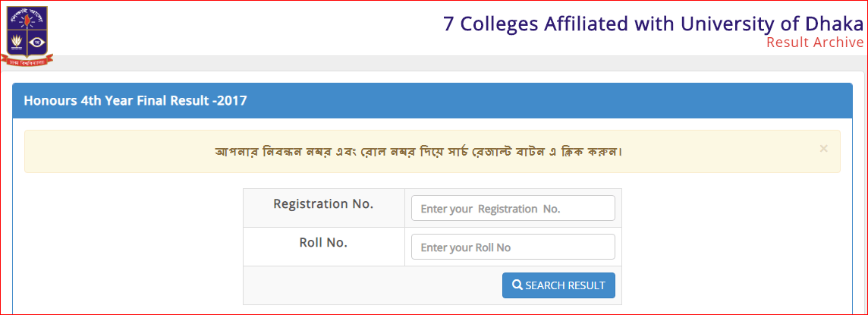Click the red ribbon banner below the crest
The width and height of the screenshot is (868, 315).
point(27,61)
